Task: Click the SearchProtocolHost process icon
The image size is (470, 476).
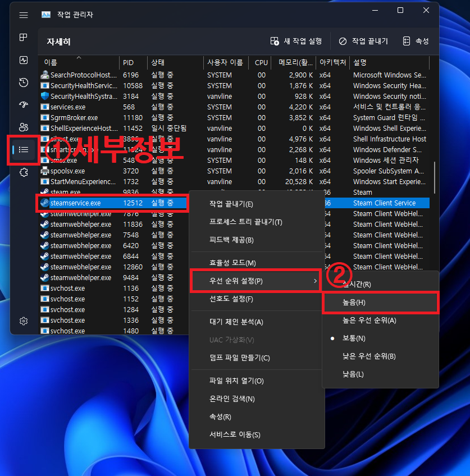Action: pos(44,75)
